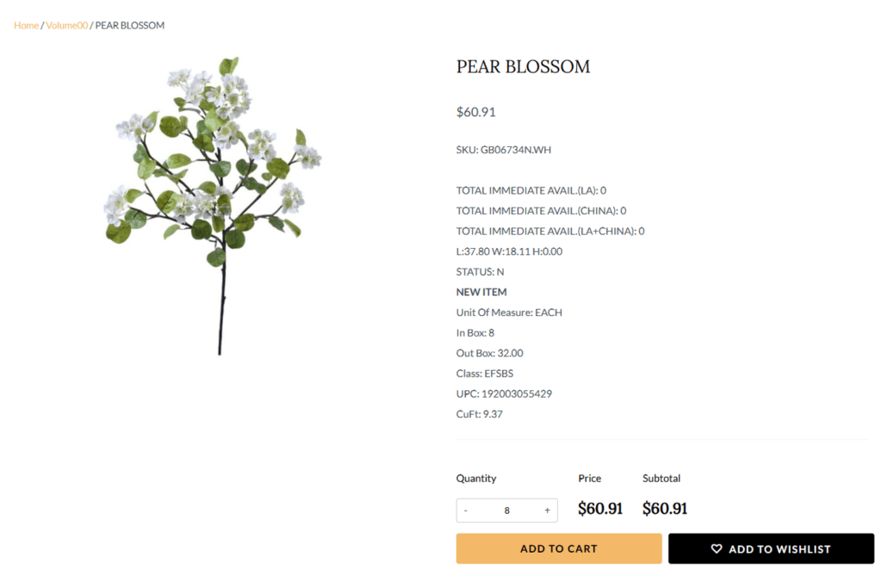Click the PEAR BLOSSOM product title heading

tap(523, 67)
